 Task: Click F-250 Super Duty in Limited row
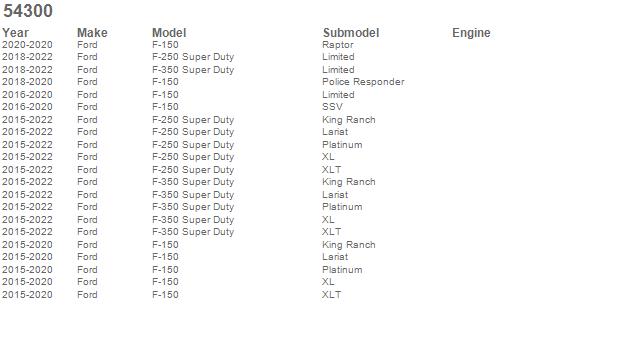[193, 57]
